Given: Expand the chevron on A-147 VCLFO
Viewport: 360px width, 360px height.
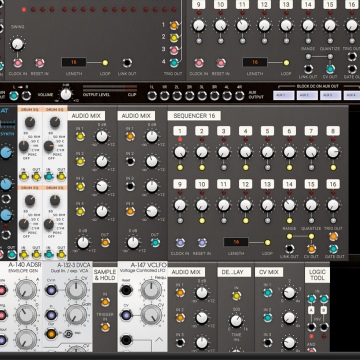Looking at the screenshot, I should tap(159, 340).
